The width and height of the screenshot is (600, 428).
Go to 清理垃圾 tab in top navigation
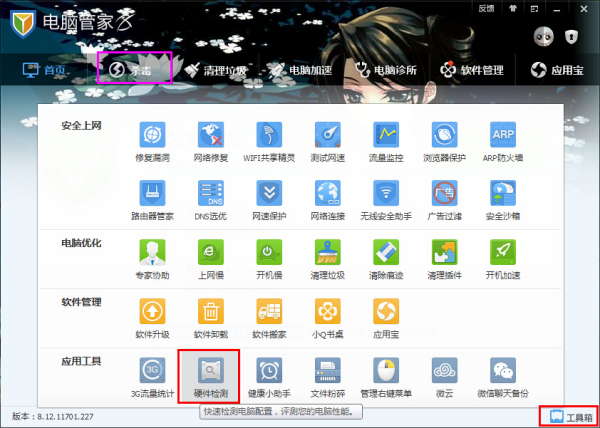point(215,70)
